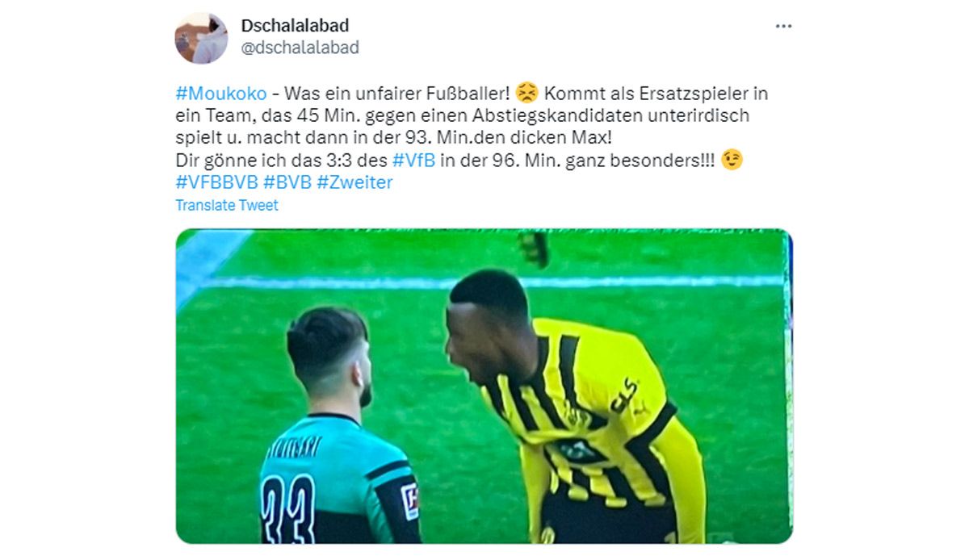Visit the @dschalalabad handle profile
The image size is (969, 560).
click(x=300, y=48)
